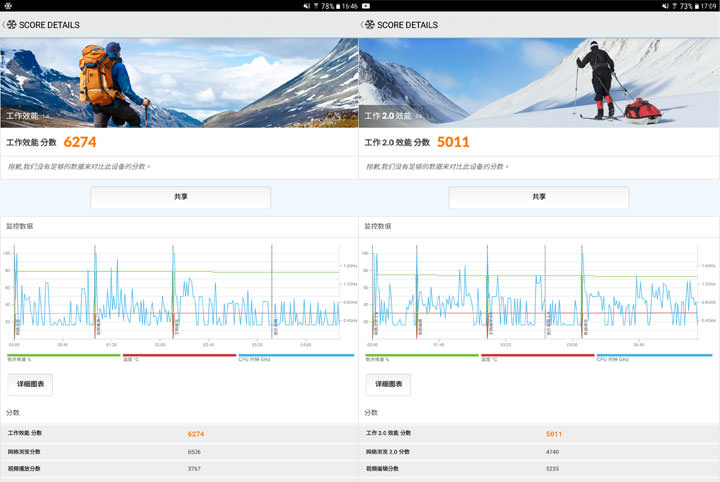
Task: Tap the skier banner image for 工作 2.0 效能
Action: [538, 82]
